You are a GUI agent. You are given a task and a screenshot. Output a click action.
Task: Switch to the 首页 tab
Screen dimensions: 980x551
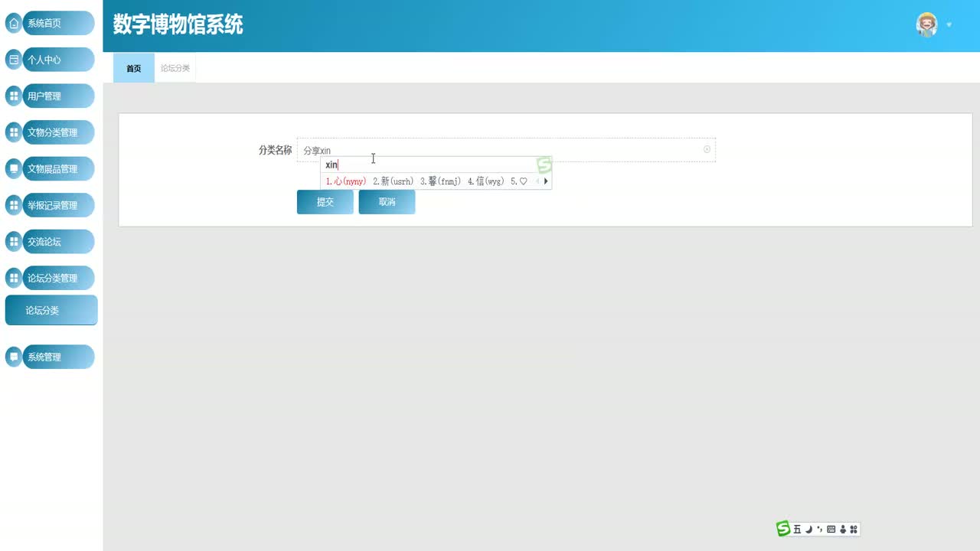tap(134, 68)
